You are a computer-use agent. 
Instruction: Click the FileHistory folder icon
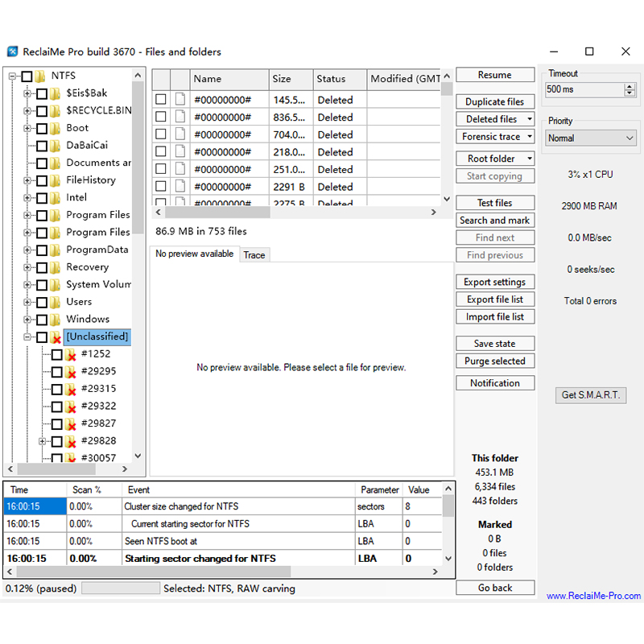(55, 180)
